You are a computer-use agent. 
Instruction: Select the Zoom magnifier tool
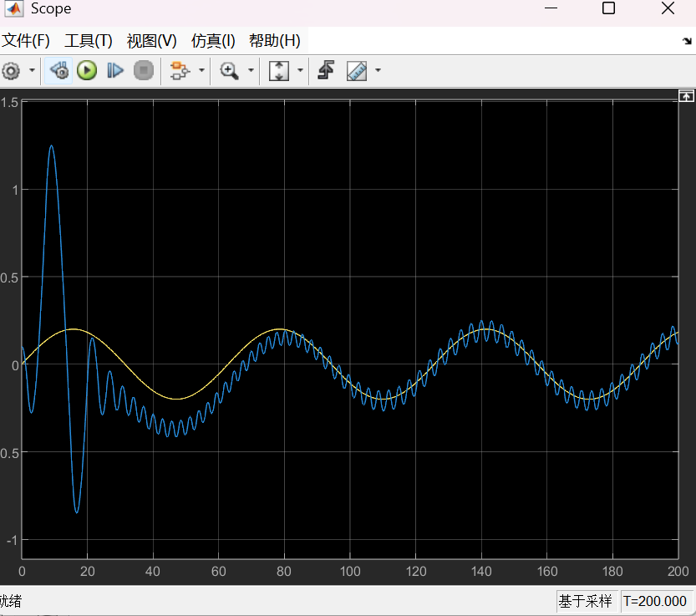[x=229, y=71]
